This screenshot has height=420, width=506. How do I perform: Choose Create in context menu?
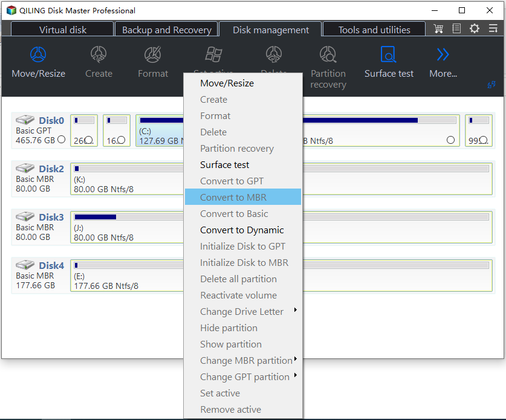tap(243, 99)
